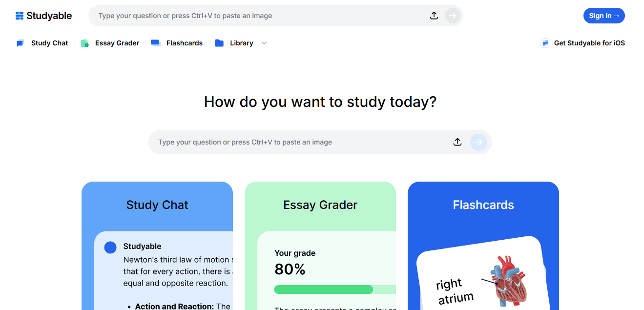Open the Essay Grader feature card
Image resolution: width=644 pixels, height=310 pixels.
pos(320,205)
